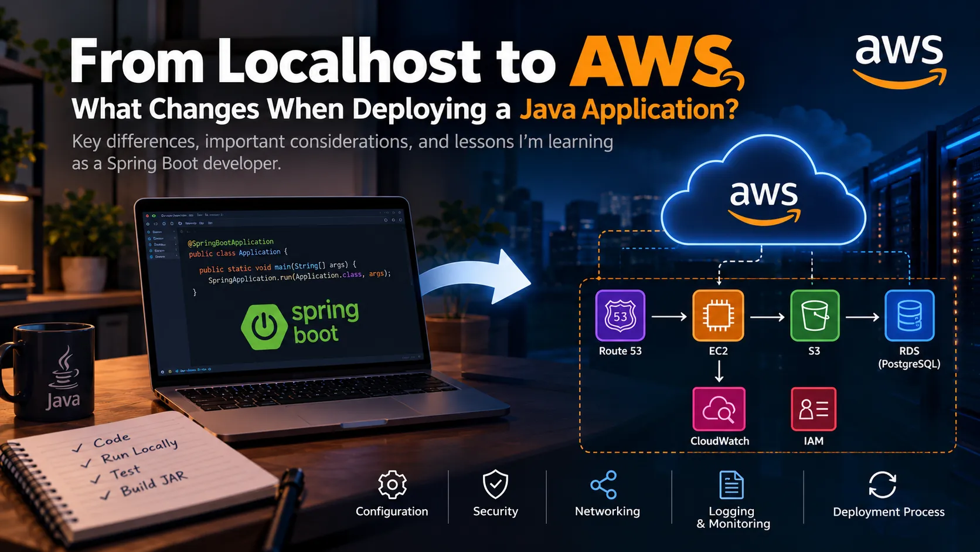Click the "Security" caption
Image resolution: width=980 pixels, height=552 pixels.
(x=495, y=512)
